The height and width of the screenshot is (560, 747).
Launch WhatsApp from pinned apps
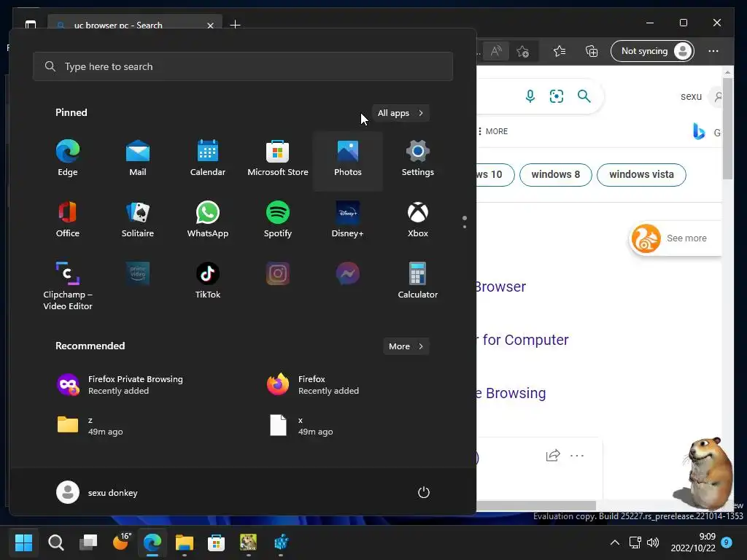point(208,220)
